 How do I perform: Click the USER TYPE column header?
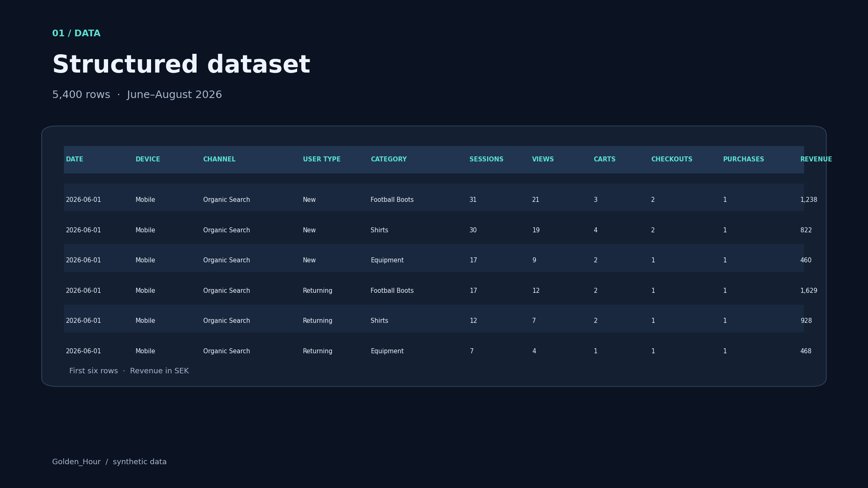click(x=322, y=159)
